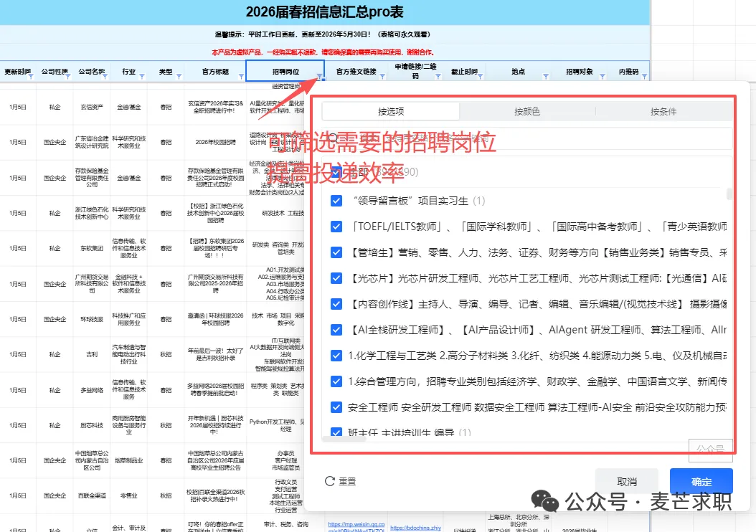Uncheck the 安全工程师 安全研发工程师 option
The width and height of the screenshot is (756, 532).
pyautogui.click(x=336, y=407)
